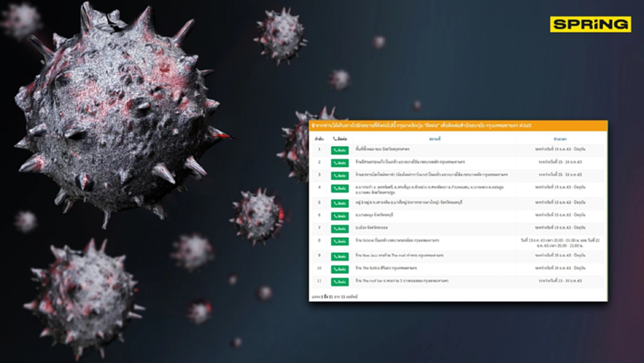Click the row number 11 cell
644x363 pixels.
(x=319, y=281)
